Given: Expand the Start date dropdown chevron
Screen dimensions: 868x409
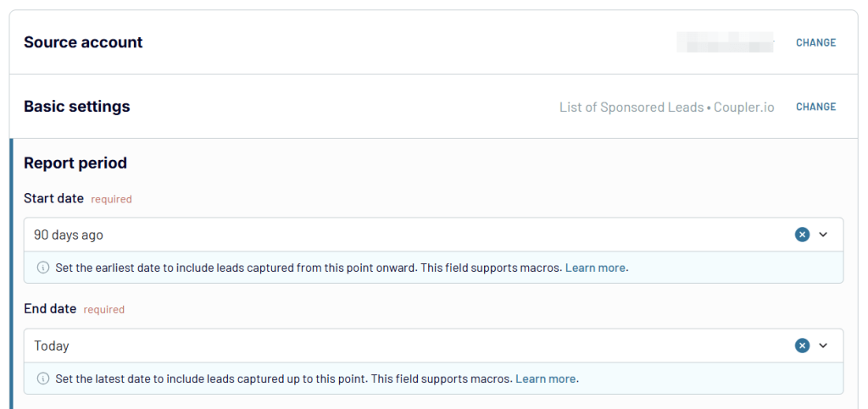Looking at the screenshot, I should click(x=823, y=235).
